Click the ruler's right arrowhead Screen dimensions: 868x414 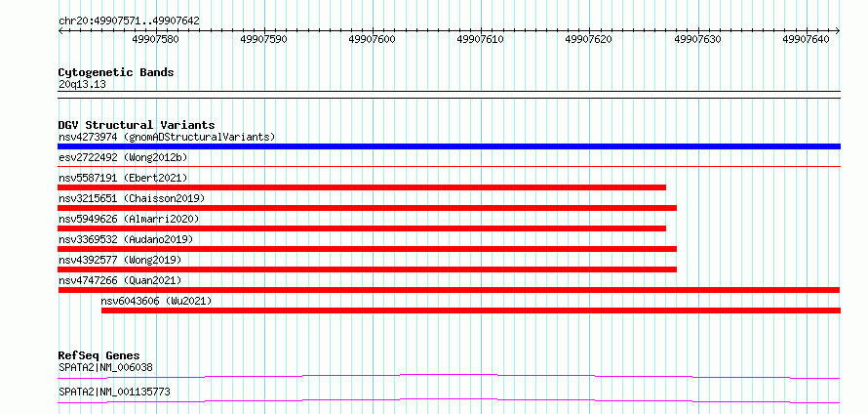click(838, 31)
